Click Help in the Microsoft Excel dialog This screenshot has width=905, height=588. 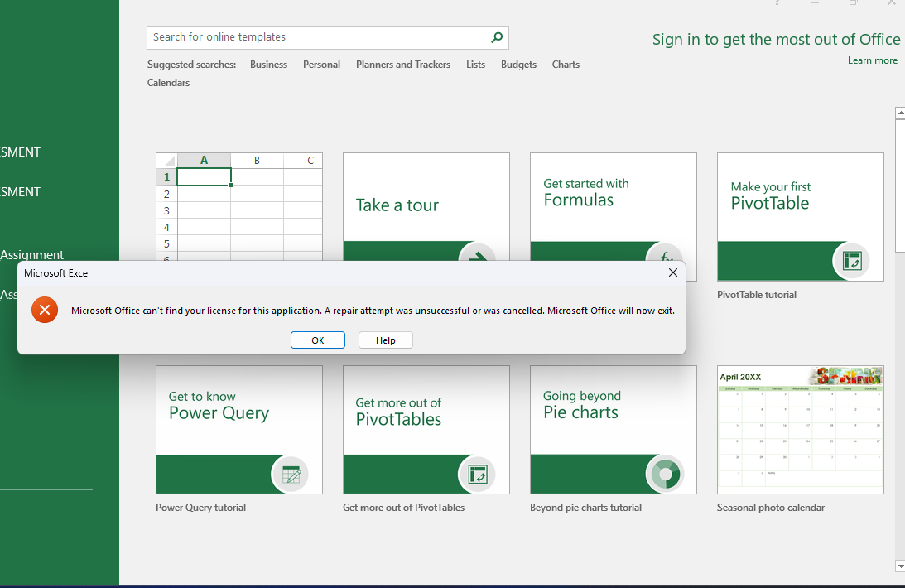point(386,340)
